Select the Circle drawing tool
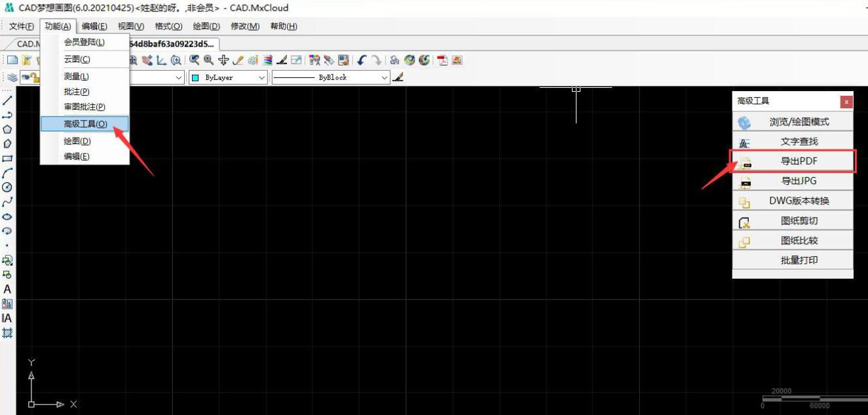Screen dimensions: 868x415 pos(7,187)
